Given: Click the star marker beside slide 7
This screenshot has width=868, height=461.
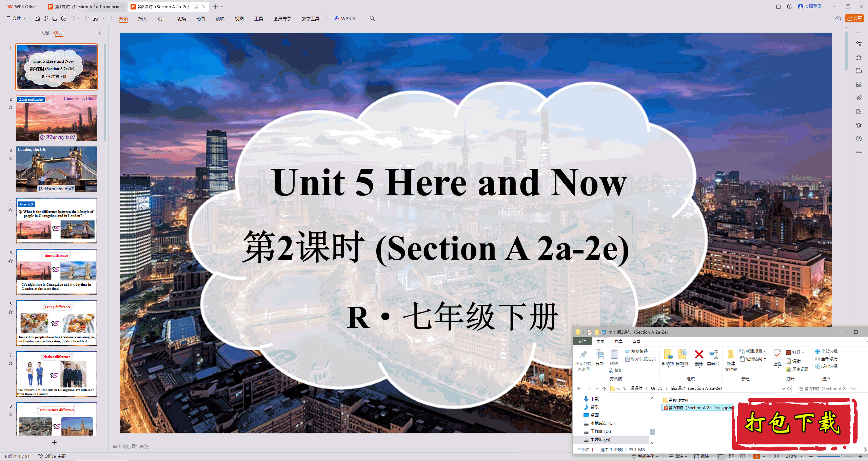Looking at the screenshot, I should click(11, 363).
